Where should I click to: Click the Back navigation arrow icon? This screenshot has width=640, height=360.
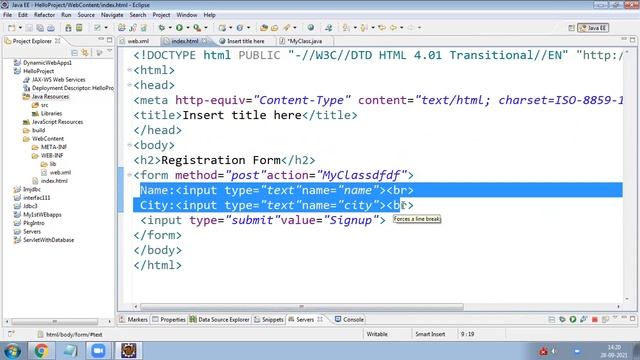point(393,28)
